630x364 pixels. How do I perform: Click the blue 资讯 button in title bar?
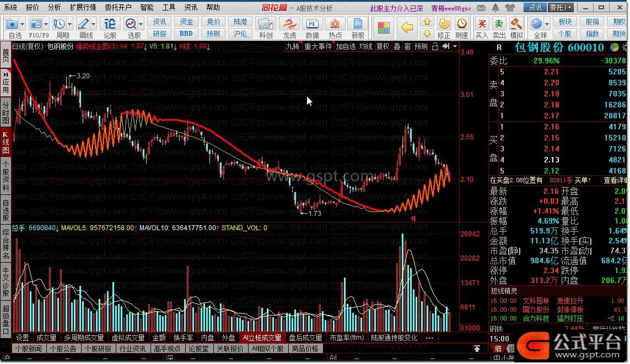535,7
